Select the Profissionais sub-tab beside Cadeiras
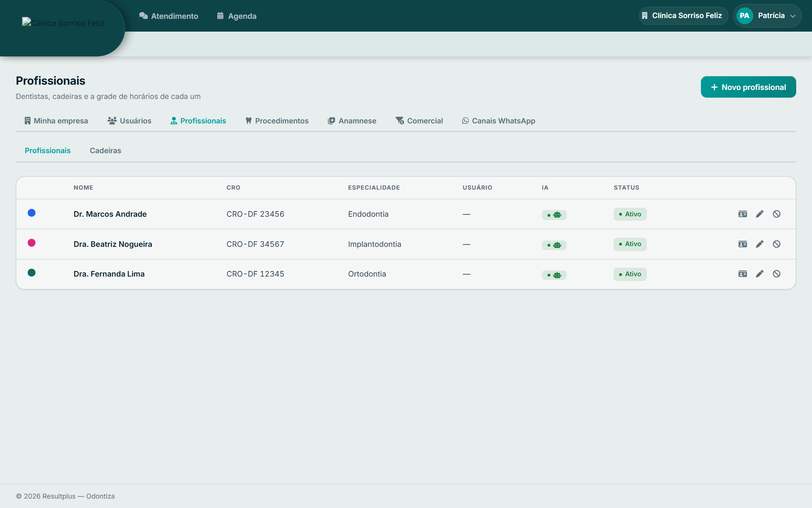 48,151
